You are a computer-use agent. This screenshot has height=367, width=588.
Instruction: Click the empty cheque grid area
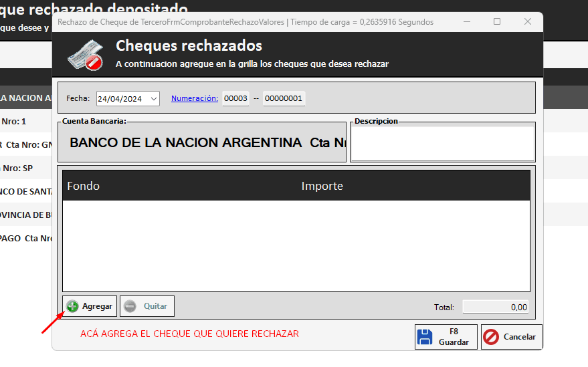[296, 245]
